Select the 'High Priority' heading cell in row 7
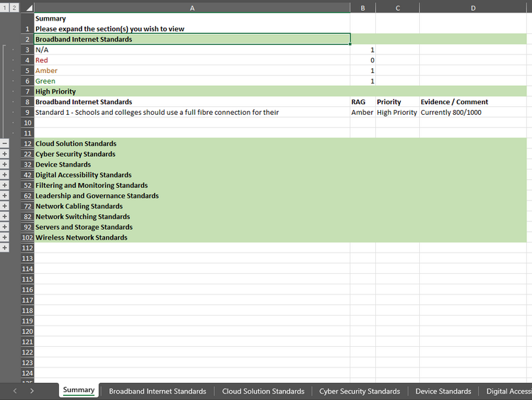 (x=192, y=91)
